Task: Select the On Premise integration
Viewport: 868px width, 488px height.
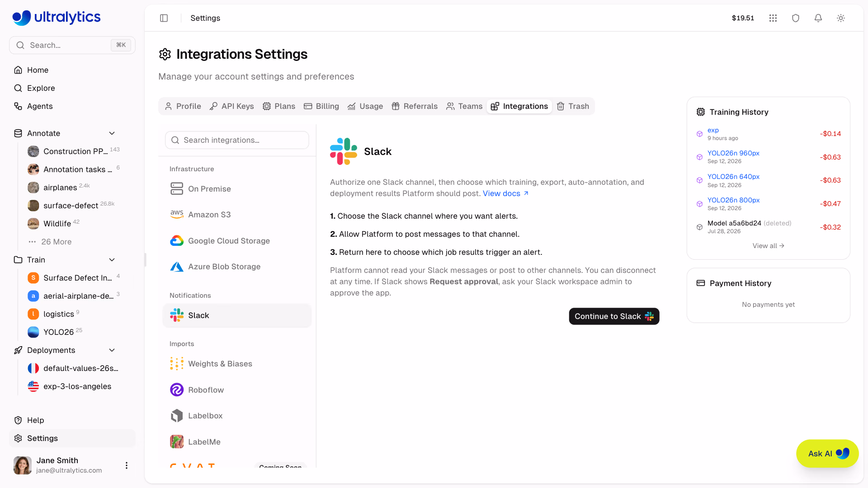Action: 237,189
